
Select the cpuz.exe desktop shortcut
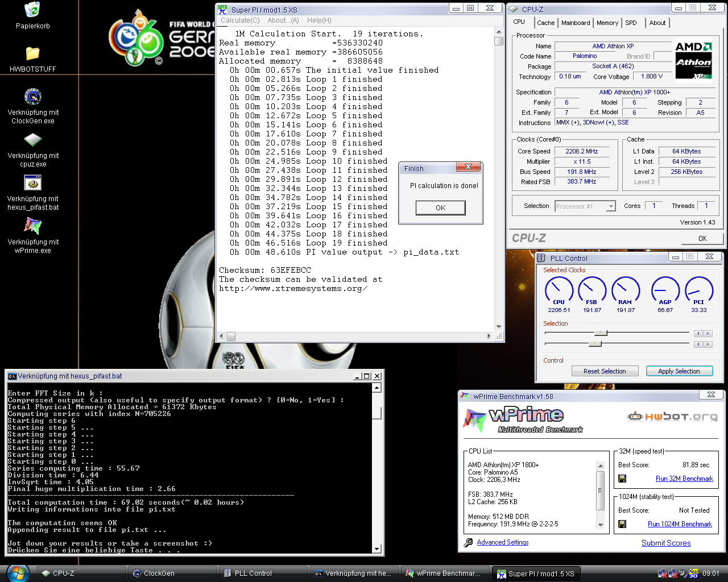click(33, 140)
